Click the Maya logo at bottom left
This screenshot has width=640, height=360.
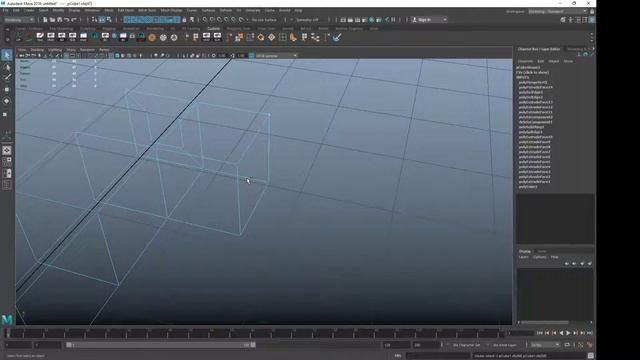7,319
